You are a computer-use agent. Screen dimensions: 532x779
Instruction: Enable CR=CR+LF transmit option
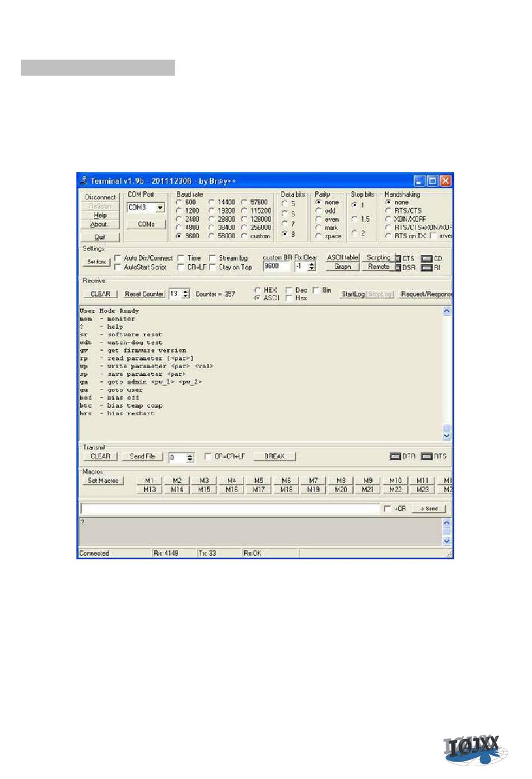(208, 456)
